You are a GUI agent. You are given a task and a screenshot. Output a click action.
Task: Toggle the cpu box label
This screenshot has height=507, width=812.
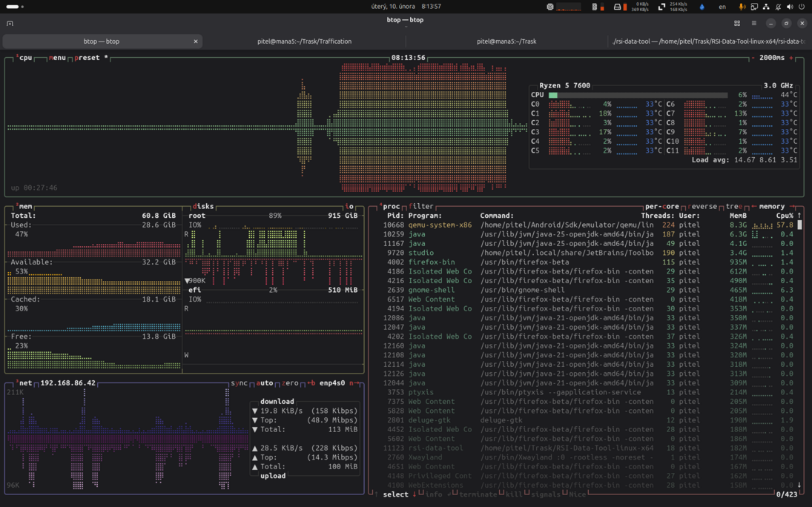click(x=24, y=58)
